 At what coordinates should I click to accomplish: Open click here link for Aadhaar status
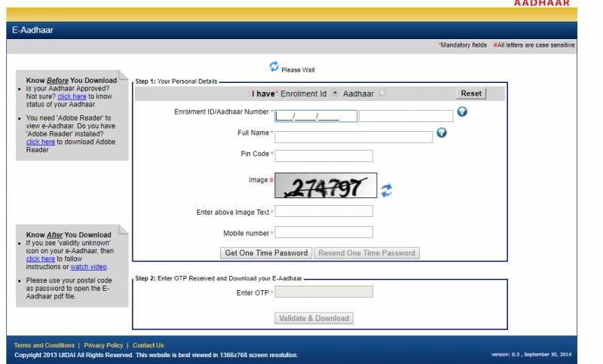(x=72, y=96)
